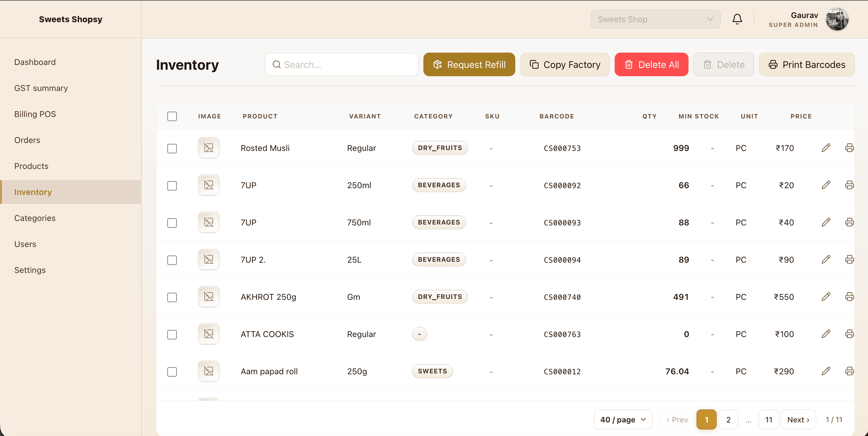This screenshot has width=868, height=436.
Task: Print barcode for Rosted Musli
Action: click(x=849, y=148)
